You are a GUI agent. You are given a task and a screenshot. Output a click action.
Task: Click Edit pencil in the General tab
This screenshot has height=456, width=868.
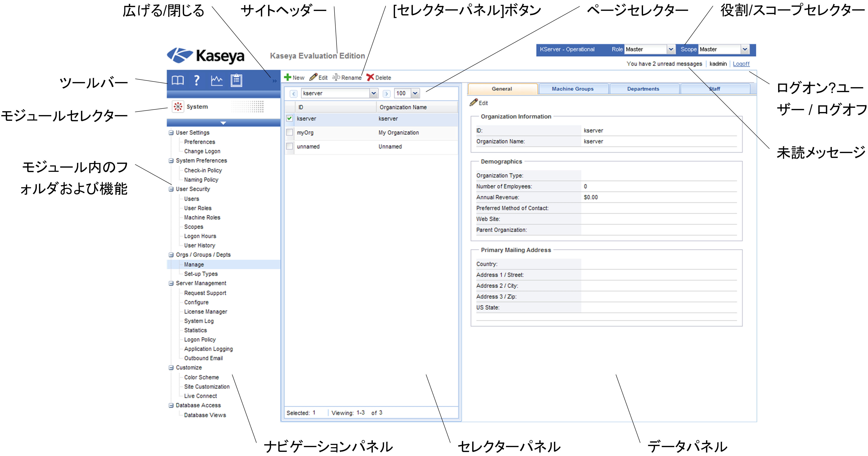(479, 103)
